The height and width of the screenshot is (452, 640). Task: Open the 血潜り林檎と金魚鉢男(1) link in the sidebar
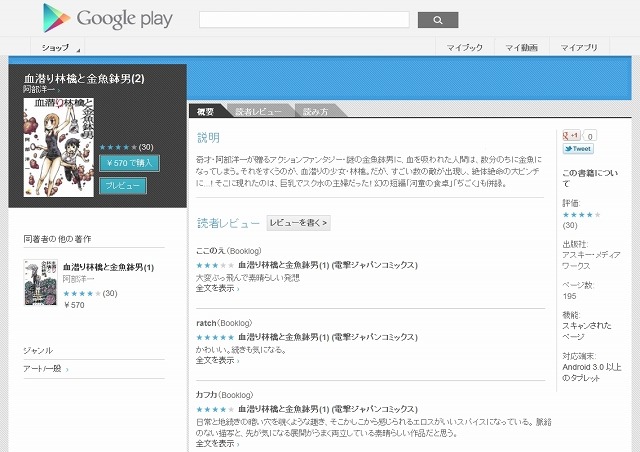(x=108, y=267)
